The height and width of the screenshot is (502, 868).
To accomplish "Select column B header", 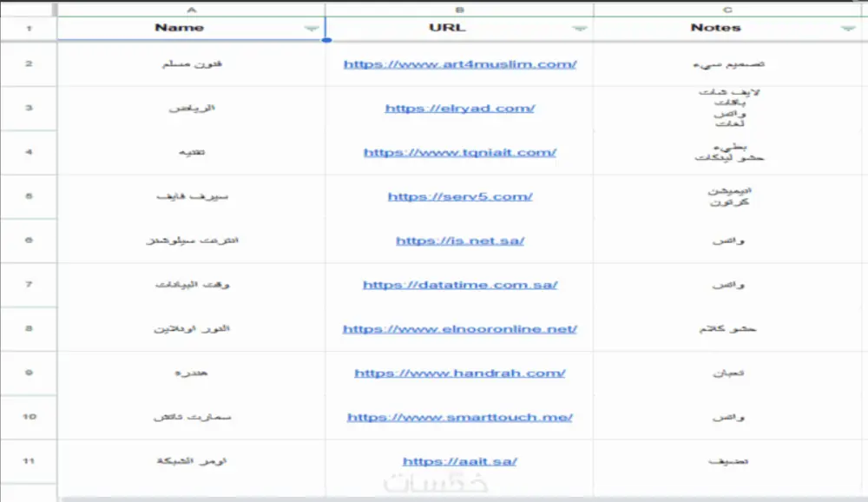I will click(x=459, y=10).
